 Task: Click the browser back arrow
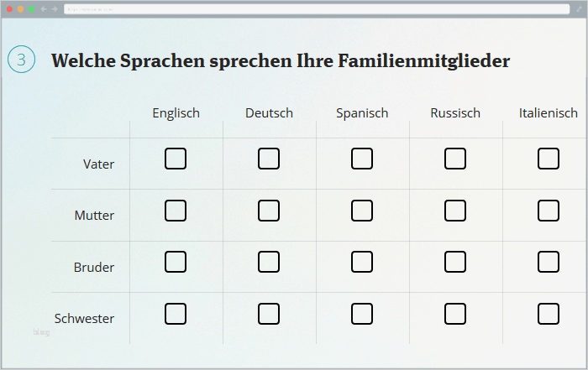point(45,8)
